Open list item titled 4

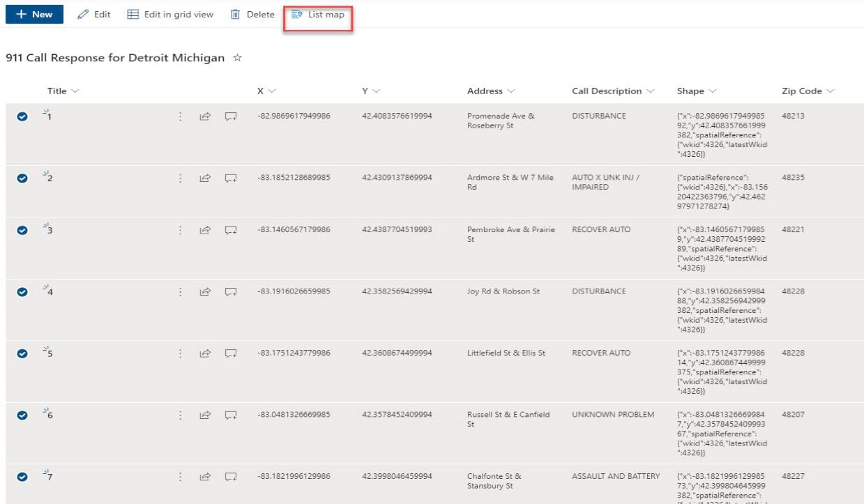(50, 292)
